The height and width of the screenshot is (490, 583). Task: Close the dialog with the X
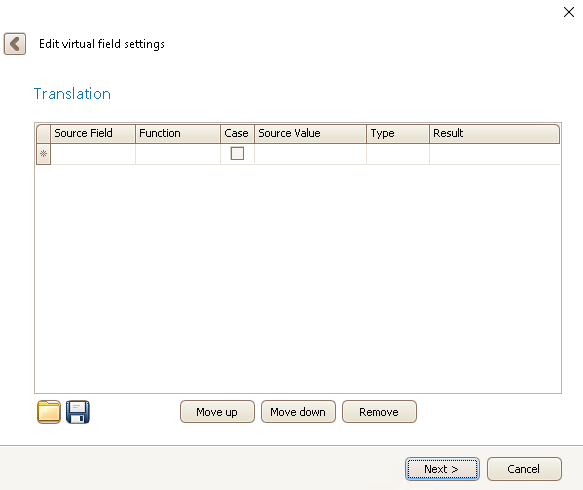point(568,12)
